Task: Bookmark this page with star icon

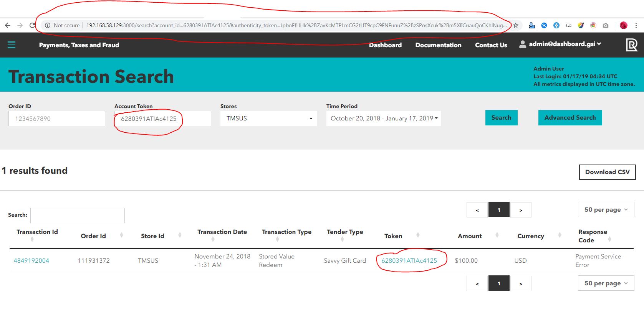Action: tap(516, 25)
